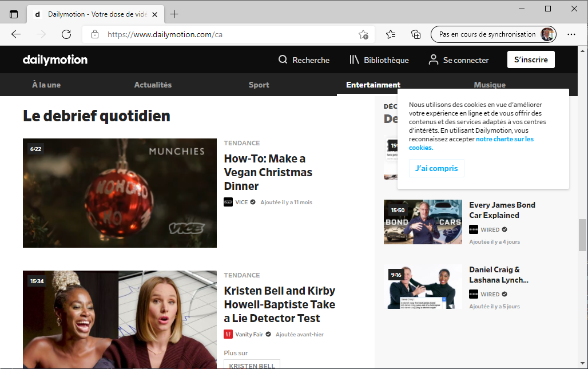
Task: Switch to the Actualités tab
Action: [153, 85]
